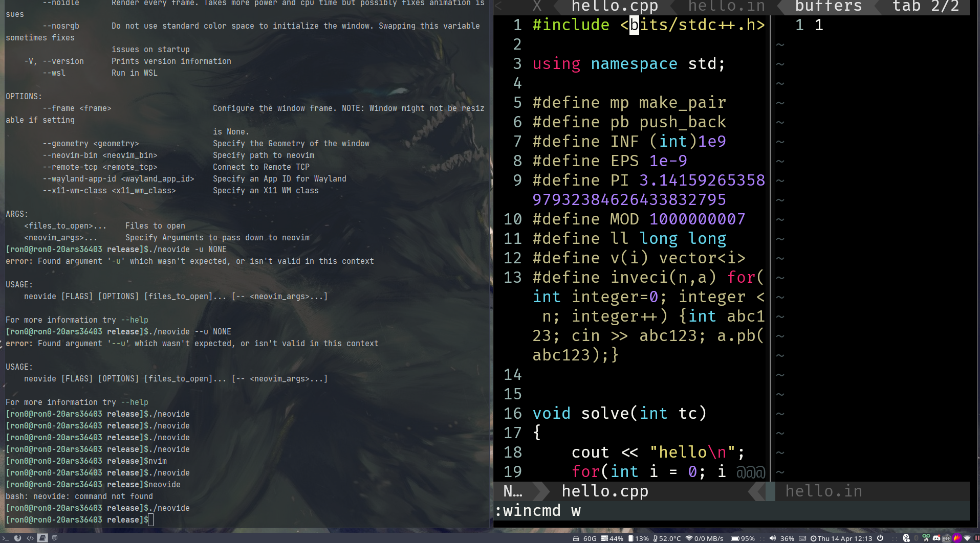980x543 pixels.
Task: Switch to the hello.cpp buffer tab
Action: click(x=615, y=6)
